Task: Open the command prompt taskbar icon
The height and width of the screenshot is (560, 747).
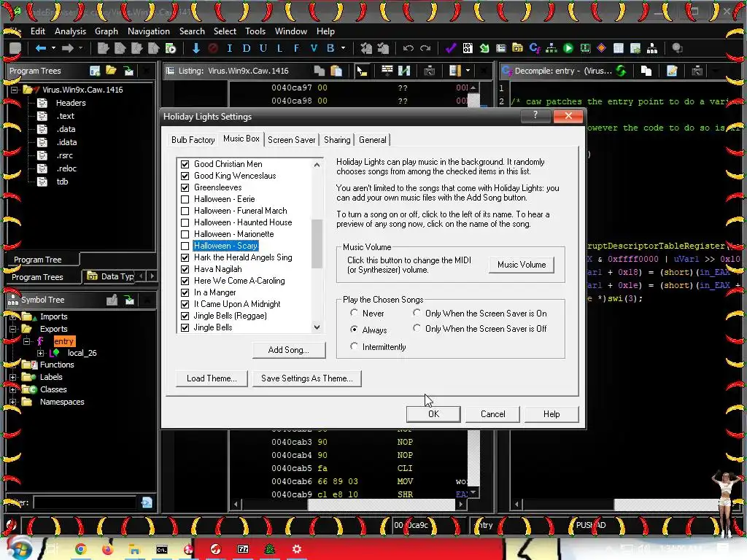Action: coord(162,549)
